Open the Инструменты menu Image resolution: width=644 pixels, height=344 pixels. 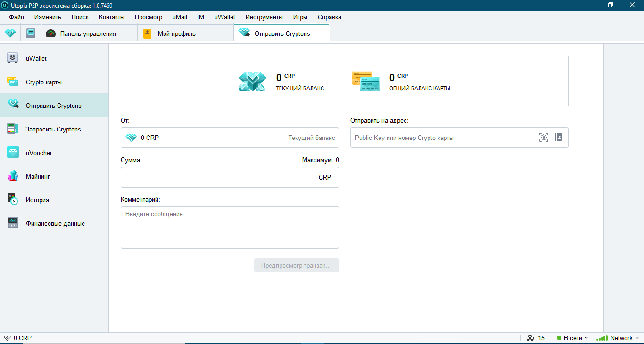(264, 17)
